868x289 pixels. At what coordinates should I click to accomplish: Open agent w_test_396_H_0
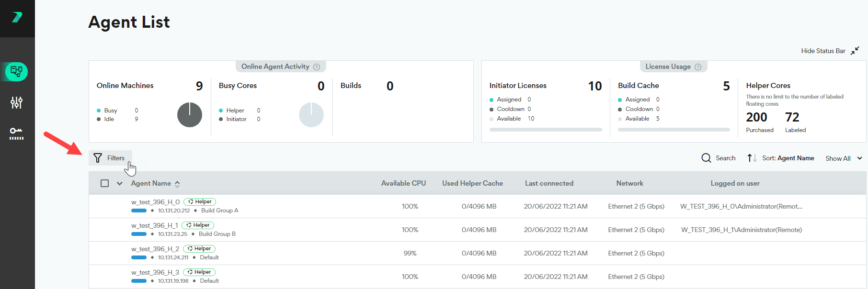(155, 202)
